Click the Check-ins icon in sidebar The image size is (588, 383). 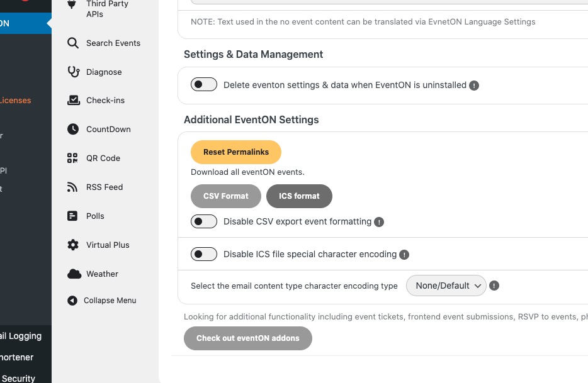(x=73, y=101)
